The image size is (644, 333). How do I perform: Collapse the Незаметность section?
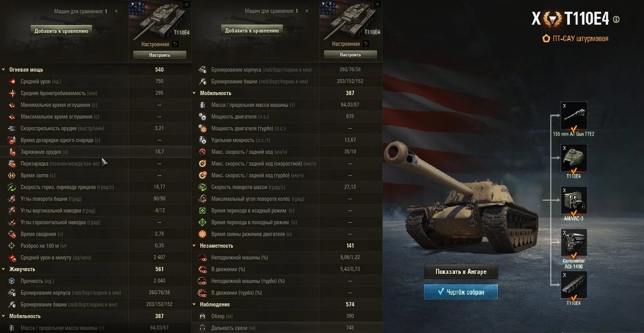point(194,246)
